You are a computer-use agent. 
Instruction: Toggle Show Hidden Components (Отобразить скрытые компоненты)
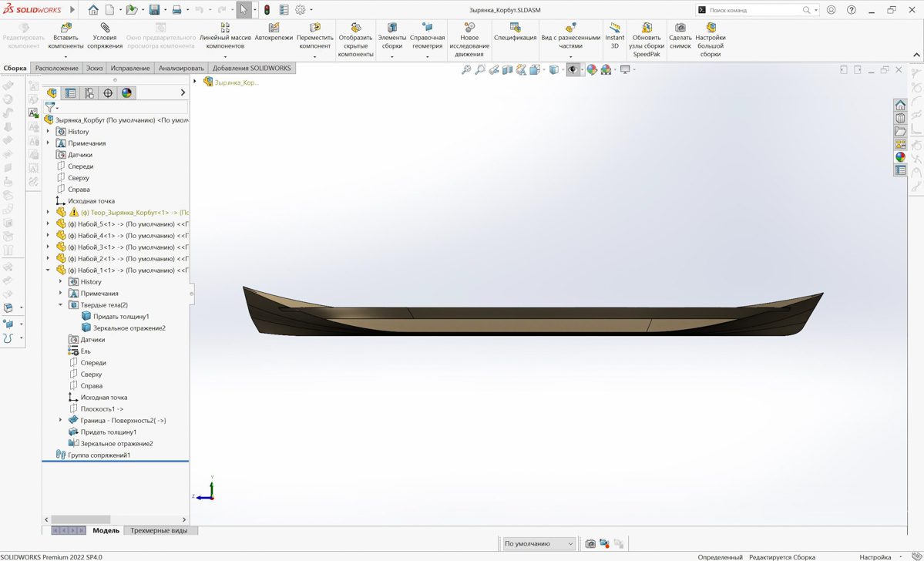[x=355, y=28]
